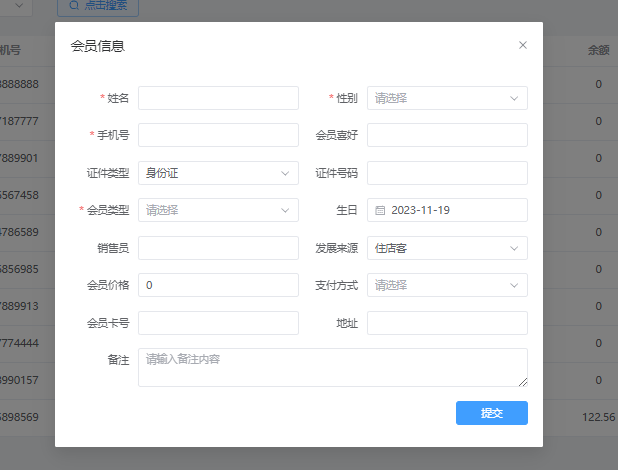Click the 证件号码 input field

click(447, 173)
